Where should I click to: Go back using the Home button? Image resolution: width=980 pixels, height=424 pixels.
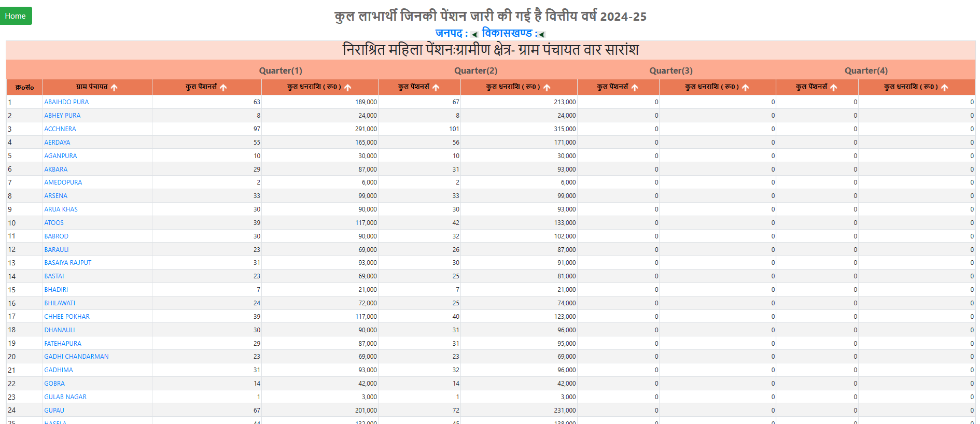pos(16,16)
